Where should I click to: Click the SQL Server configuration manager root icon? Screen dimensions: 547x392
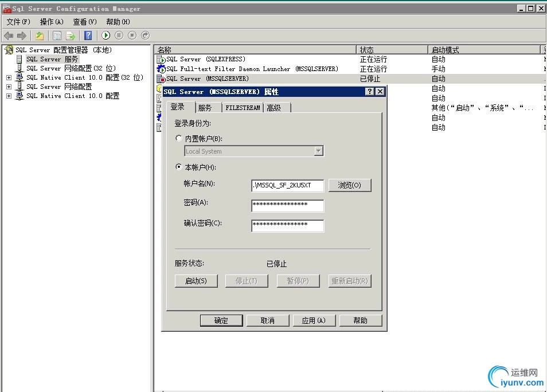9,50
